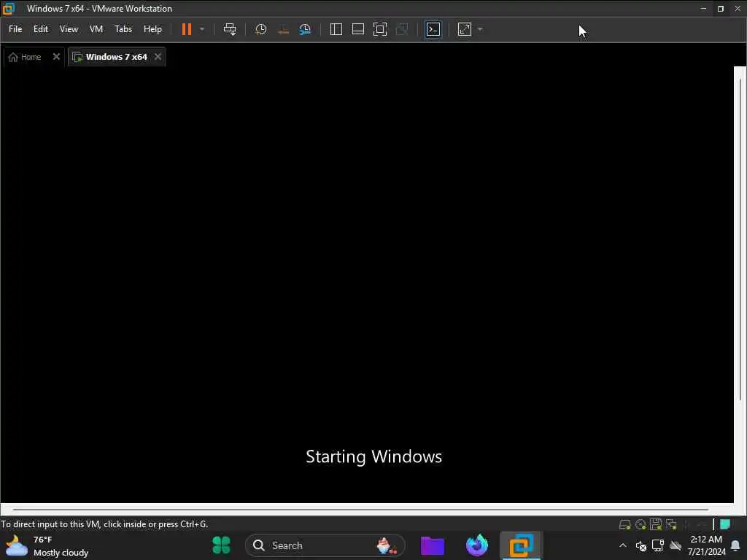Click the vertical scrollbar of the VM view
The height and width of the screenshot is (560, 747).
tap(740, 238)
